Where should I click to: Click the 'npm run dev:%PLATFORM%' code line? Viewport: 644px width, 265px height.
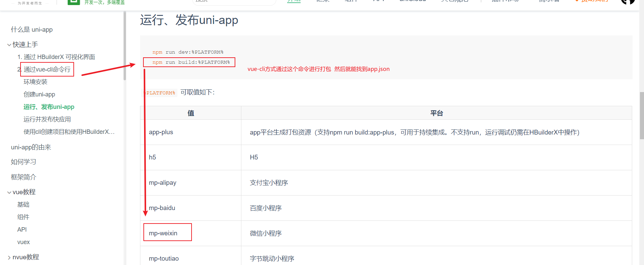[188, 52]
